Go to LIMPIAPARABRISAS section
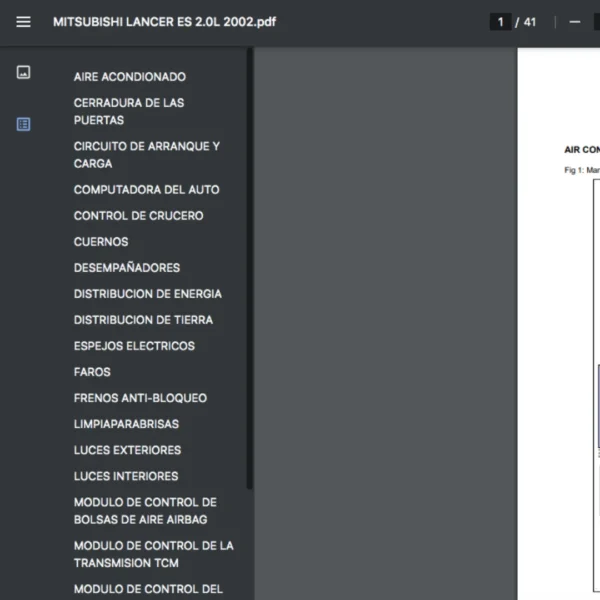The image size is (600, 600). tap(126, 424)
